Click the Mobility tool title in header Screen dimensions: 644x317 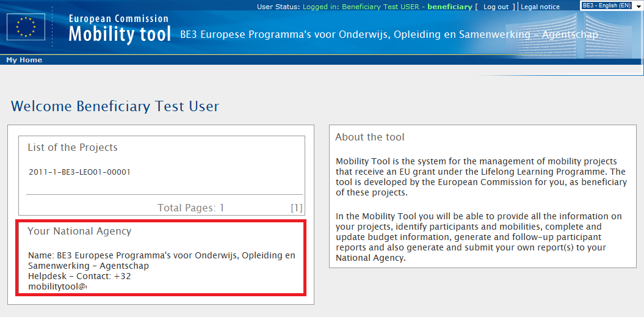pyautogui.click(x=120, y=35)
